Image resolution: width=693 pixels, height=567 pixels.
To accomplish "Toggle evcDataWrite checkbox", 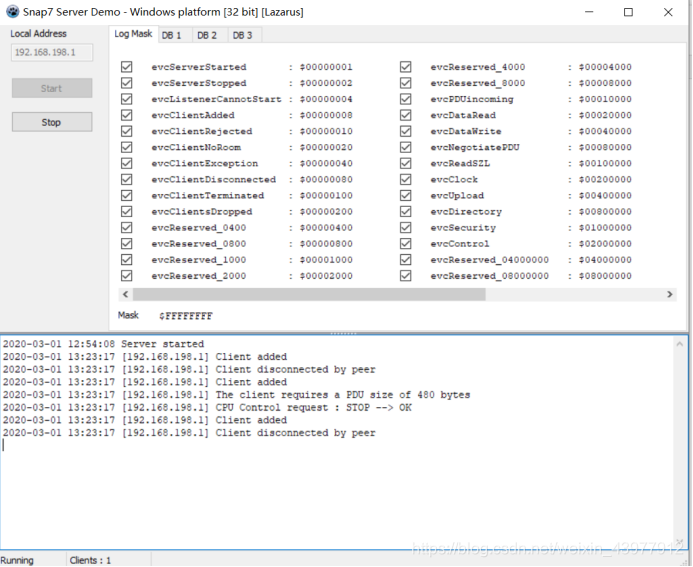I will click(406, 131).
